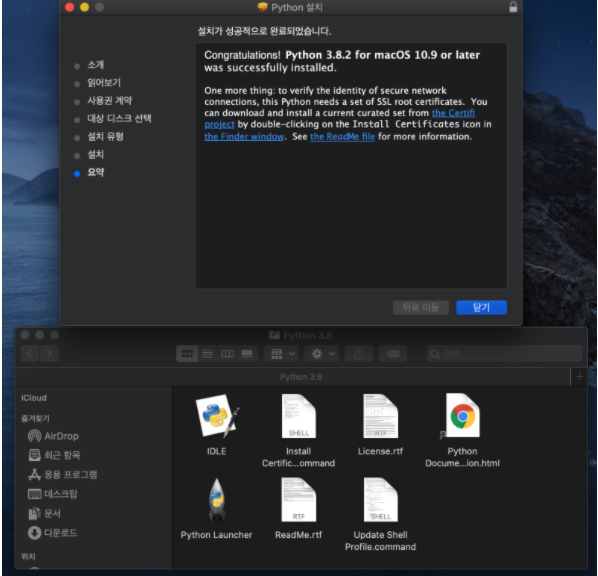598x576 pixels.
Task: Switch Finder to column view
Action: pyautogui.click(x=227, y=354)
